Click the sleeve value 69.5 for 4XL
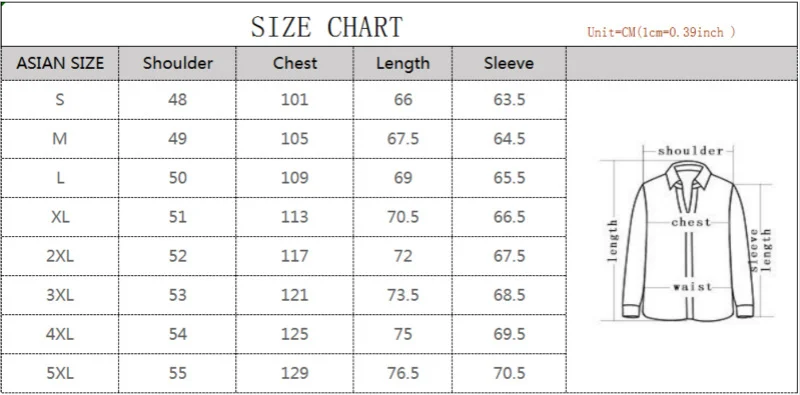This screenshot has height=395, width=800. (509, 334)
